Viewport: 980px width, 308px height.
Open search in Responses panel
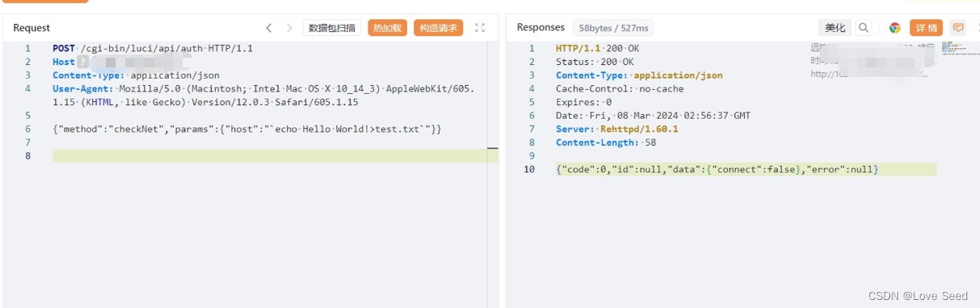[x=864, y=28]
